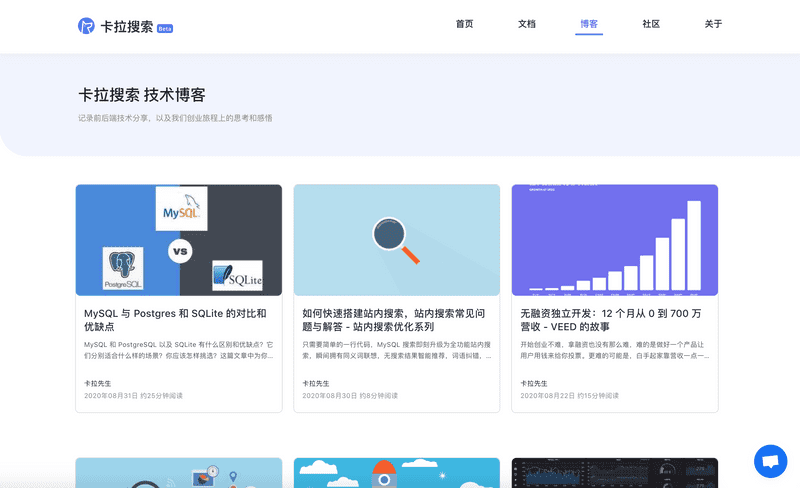
Task: Click author 卡拉先生 on VEED article
Action: pos(534,383)
